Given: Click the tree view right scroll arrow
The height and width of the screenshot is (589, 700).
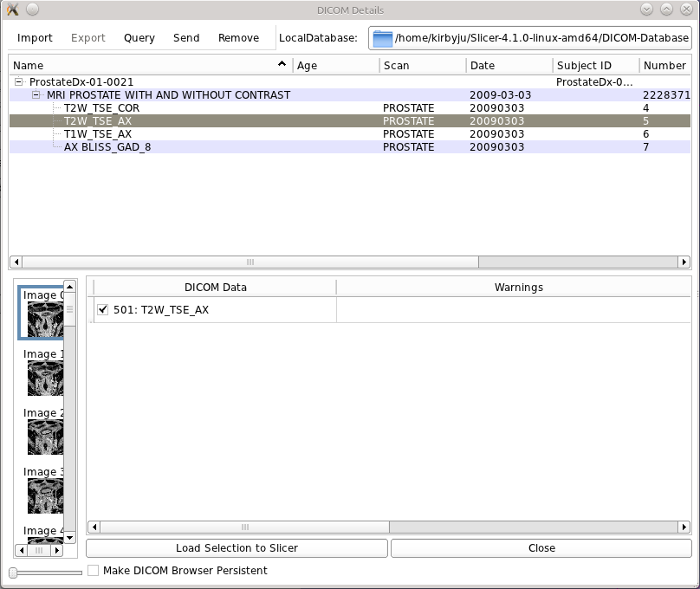Looking at the screenshot, I should [684, 262].
